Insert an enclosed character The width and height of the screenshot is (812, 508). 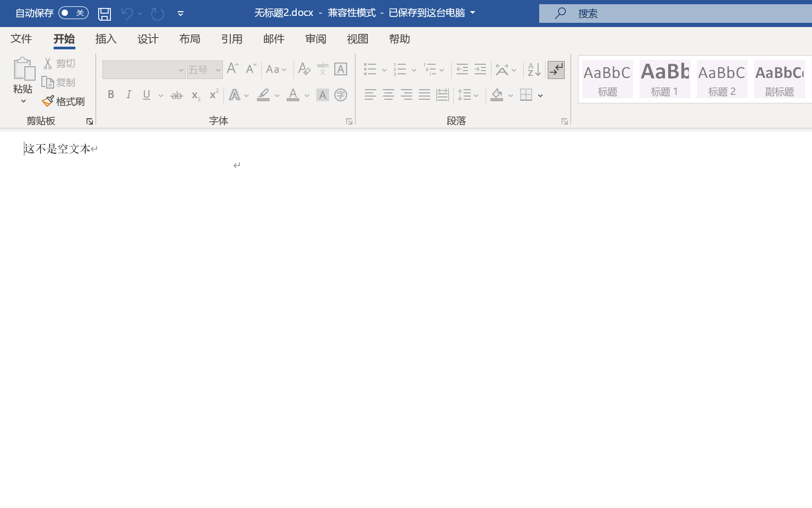click(x=341, y=95)
